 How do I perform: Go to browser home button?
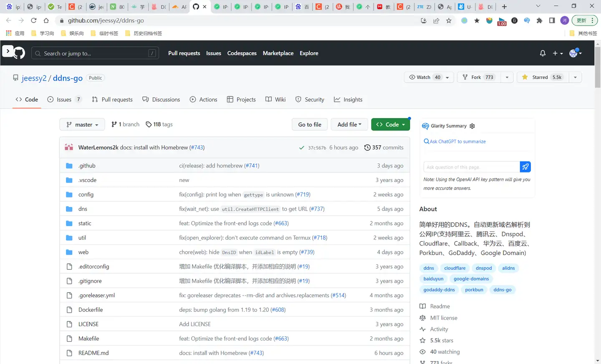click(x=46, y=20)
